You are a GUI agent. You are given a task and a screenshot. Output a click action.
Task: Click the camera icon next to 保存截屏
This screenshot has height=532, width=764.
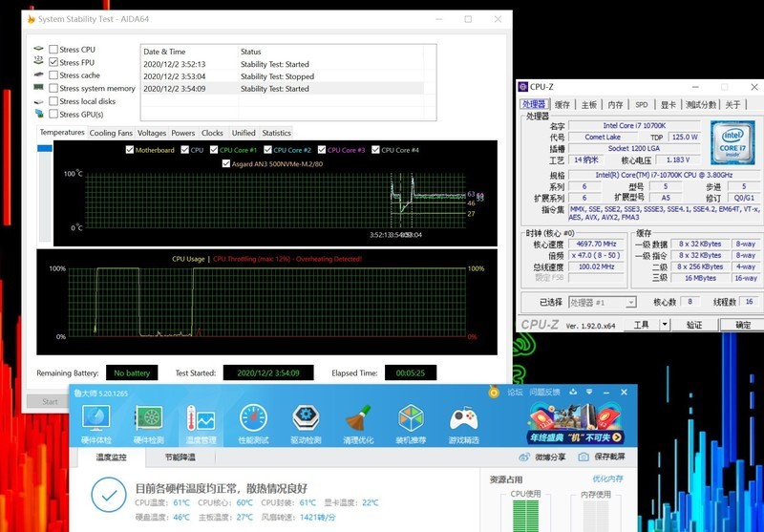tap(584, 457)
